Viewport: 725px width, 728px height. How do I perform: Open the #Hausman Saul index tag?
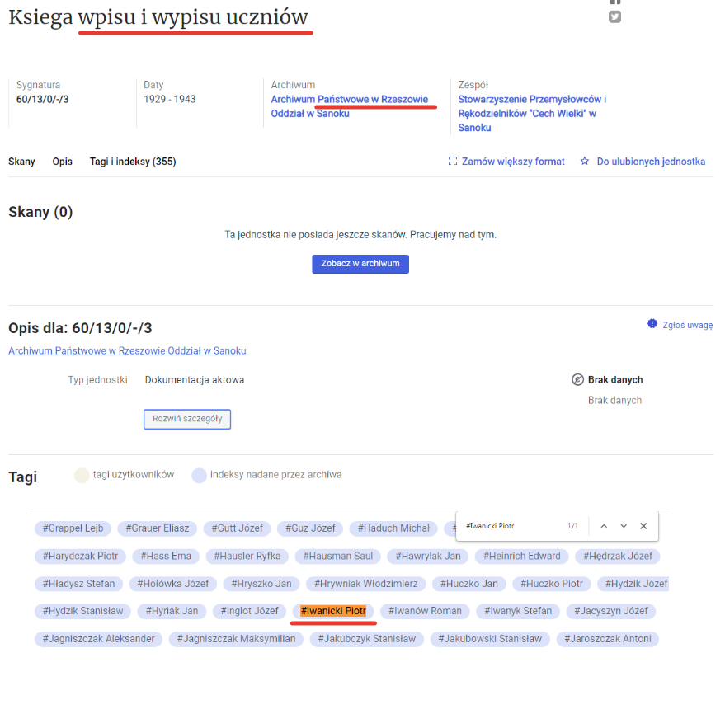coord(338,556)
